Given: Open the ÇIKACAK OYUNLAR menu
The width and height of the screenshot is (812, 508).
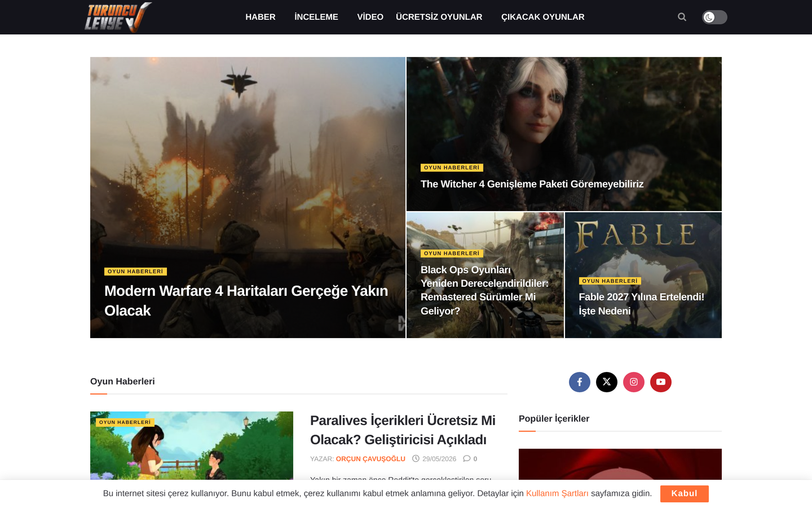Looking at the screenshot, I should pyautogui.click(x=543, y=17).
